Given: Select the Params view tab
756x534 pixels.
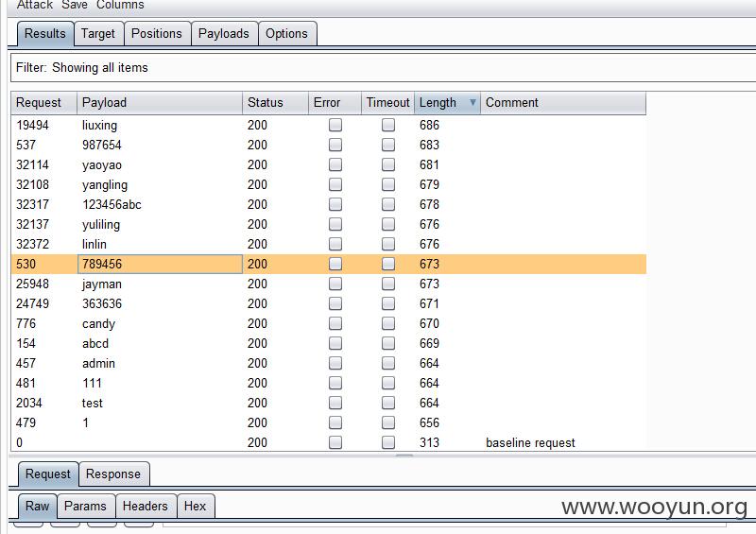Looking at the screenshot, I should click(85, 506).
